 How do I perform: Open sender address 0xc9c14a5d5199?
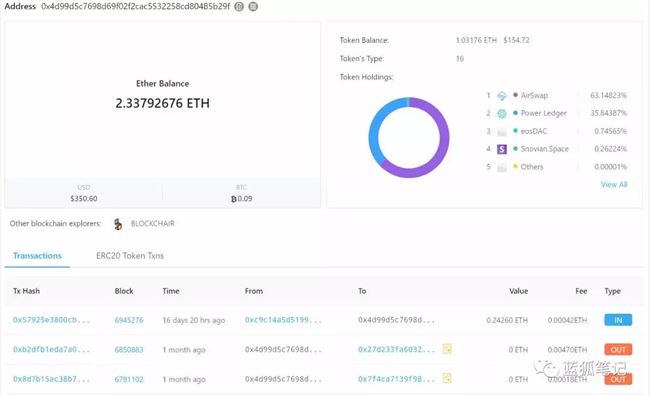pyautogui.click(x=283, y=320)
